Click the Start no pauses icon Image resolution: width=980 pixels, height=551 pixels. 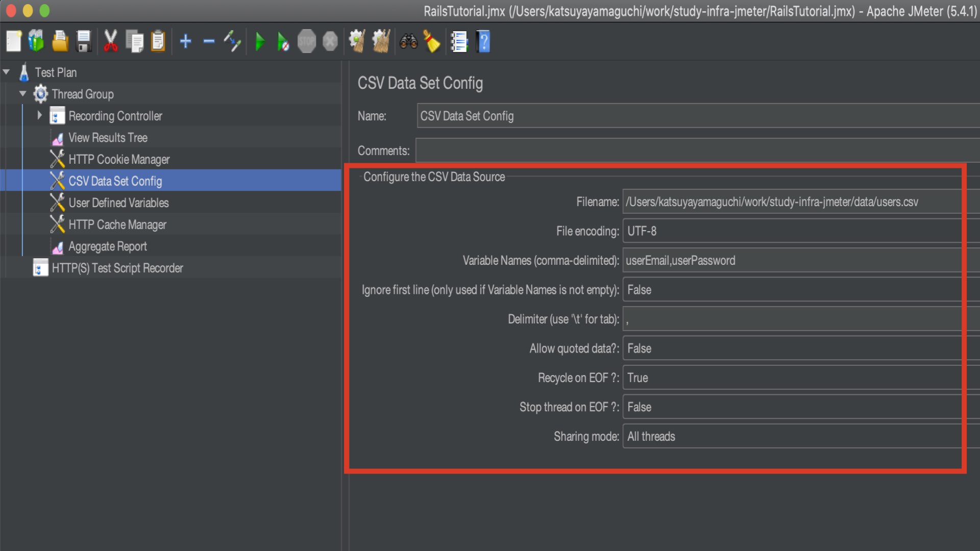(283, 41)
